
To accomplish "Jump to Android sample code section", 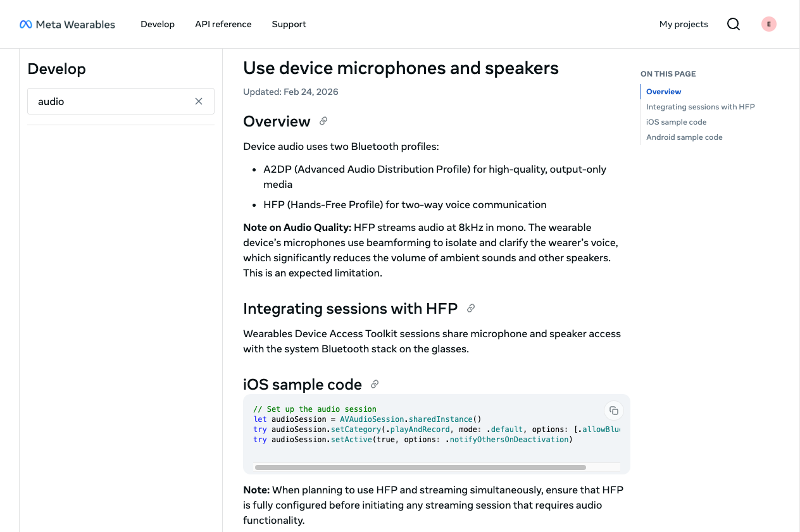I will [x=684, y=137].
